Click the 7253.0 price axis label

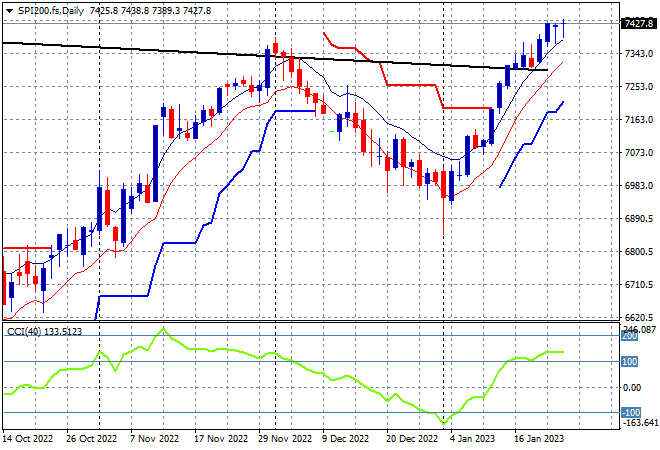tap(639, 87)
